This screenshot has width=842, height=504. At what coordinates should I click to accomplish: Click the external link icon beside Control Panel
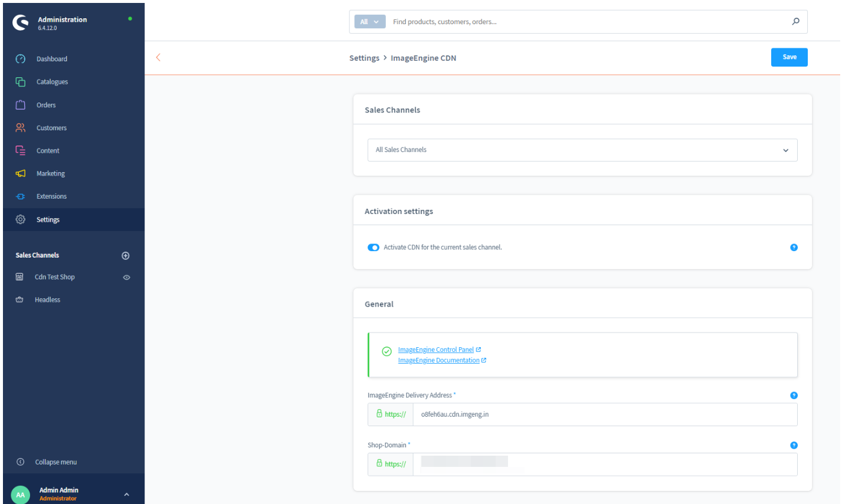(479, 350)
